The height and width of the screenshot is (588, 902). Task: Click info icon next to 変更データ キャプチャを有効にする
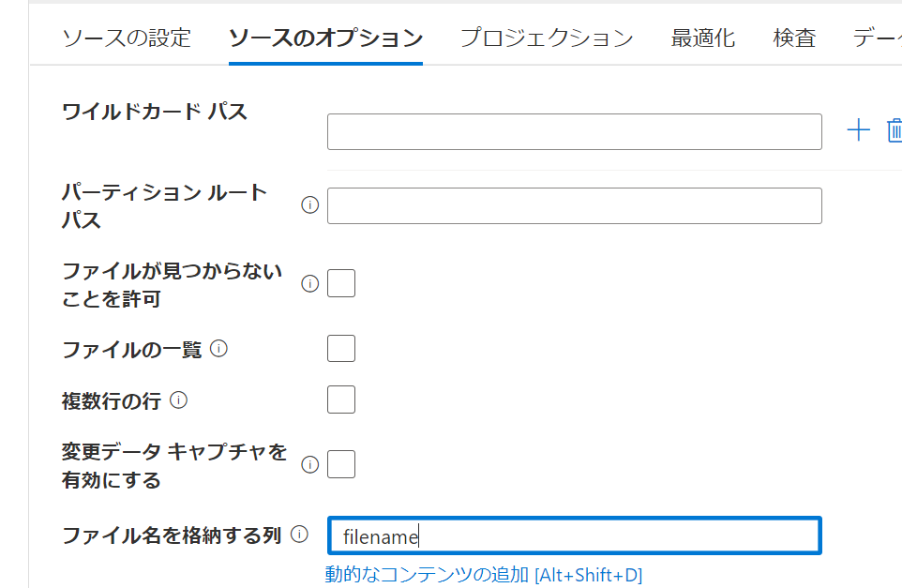point(309,464)
